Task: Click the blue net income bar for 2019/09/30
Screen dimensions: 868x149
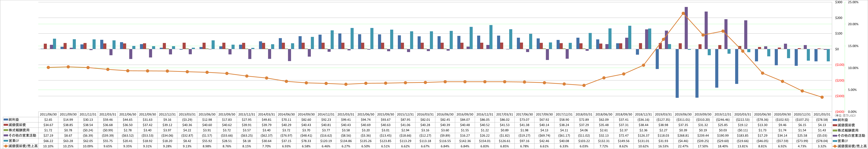Action: pyautogui.click(x=697, y=73)
